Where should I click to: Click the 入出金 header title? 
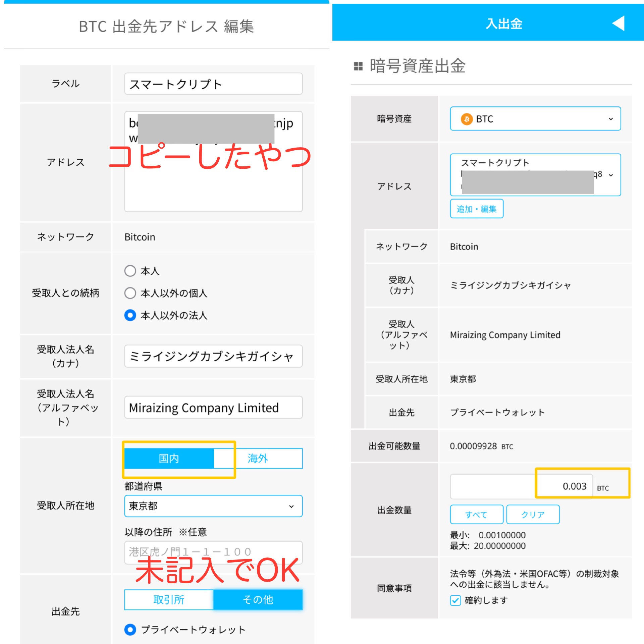pos(504,24)
